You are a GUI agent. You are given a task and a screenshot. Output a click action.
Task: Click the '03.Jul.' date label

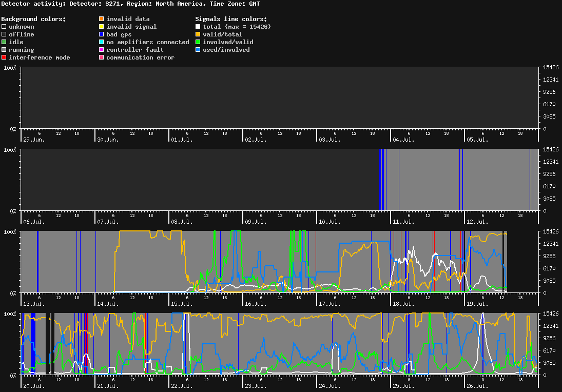click(x=330, y=140)
